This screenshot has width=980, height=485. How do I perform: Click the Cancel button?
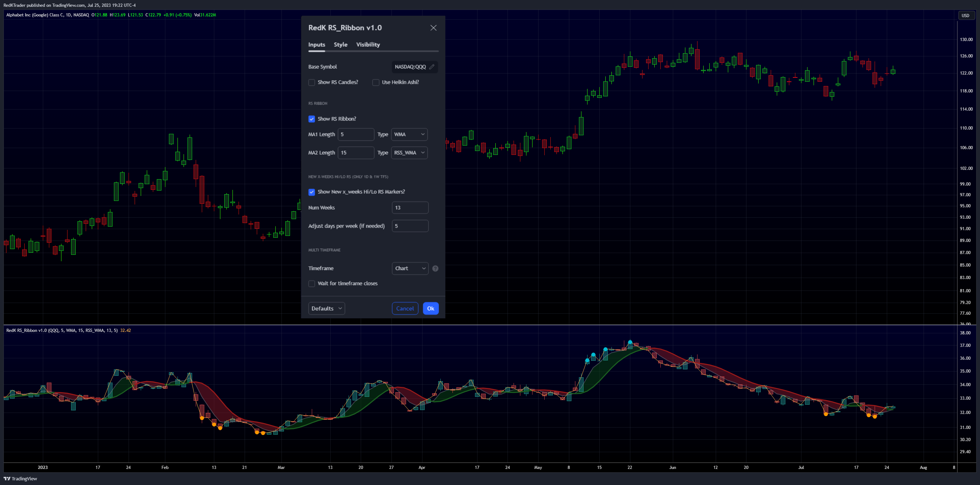(x=405, y=308)
